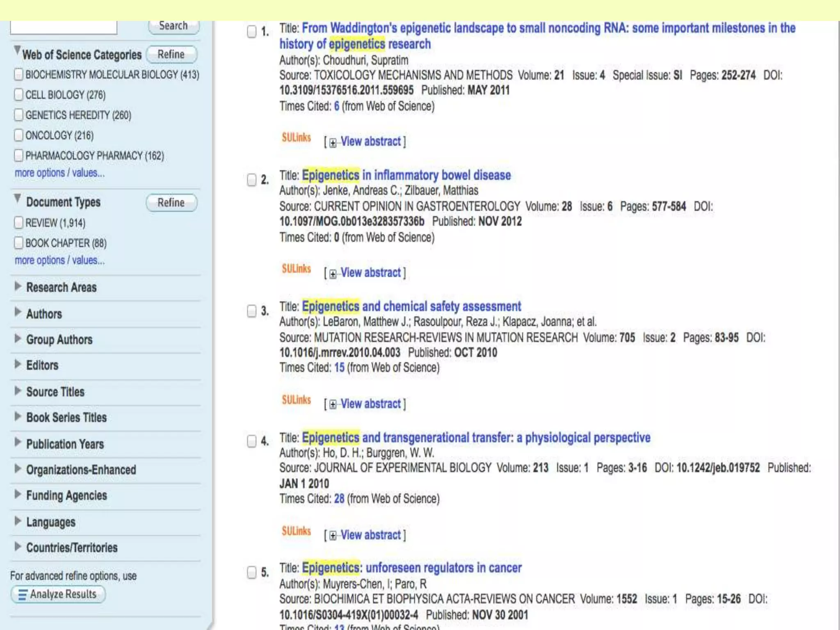The width and height of the screenshot is (840, 630).
Task: Click SULinks icon under chemical safety article
Action: pyautogui.click(x=296, y=400)
